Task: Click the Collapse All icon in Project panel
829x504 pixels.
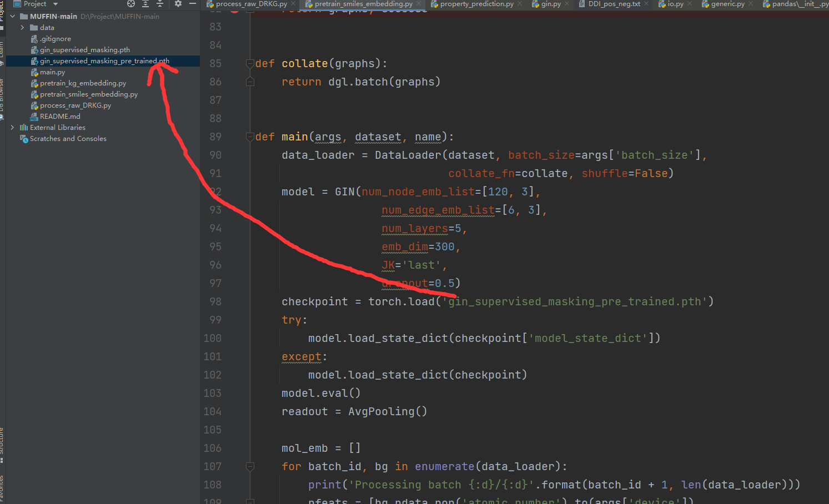Action: tap(160, 4)
